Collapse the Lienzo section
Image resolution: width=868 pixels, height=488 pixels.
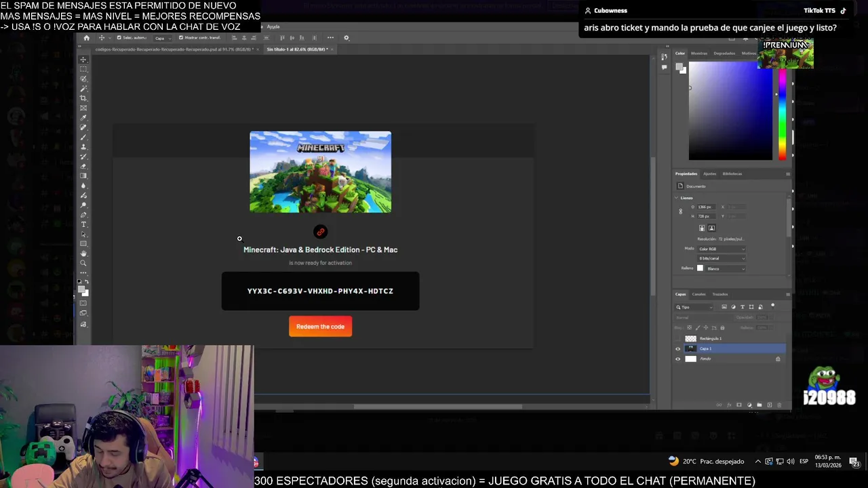click(x=677, y=198)
